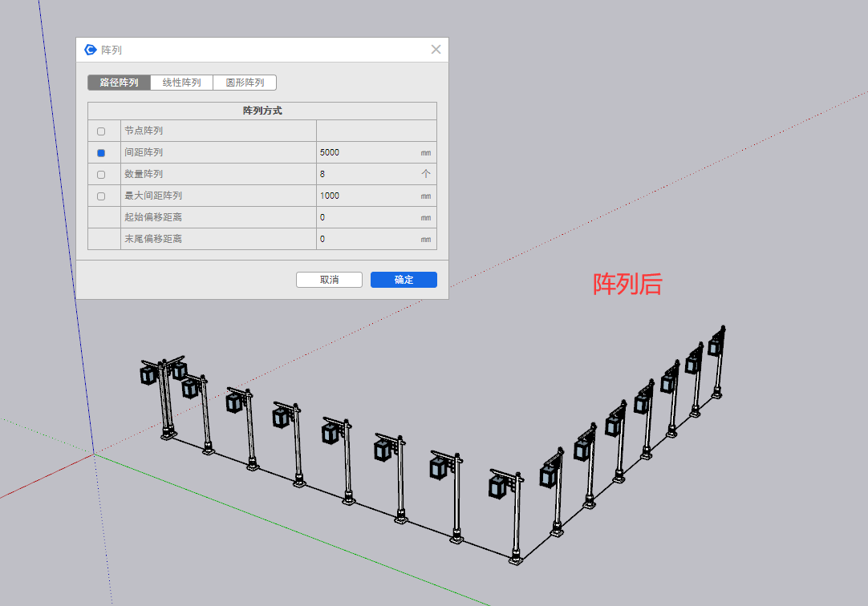Toggle the checked 间距阵列 checkbox
This screenshot has width=868, height=606.
tap(101, 153)
